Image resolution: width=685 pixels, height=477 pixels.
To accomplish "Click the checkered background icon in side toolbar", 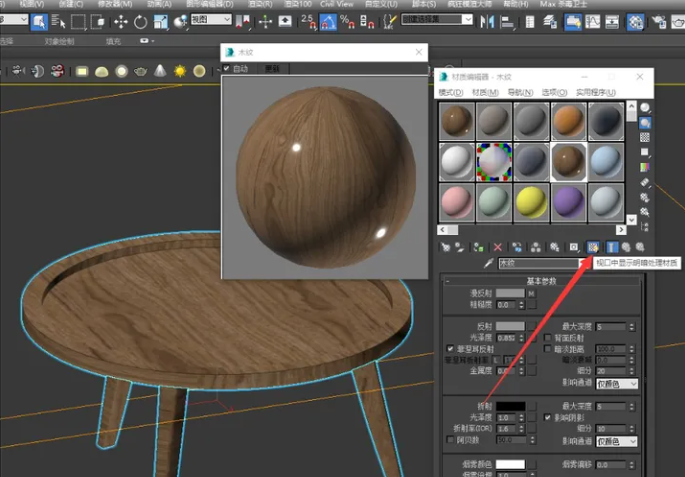I will point(645,137).
